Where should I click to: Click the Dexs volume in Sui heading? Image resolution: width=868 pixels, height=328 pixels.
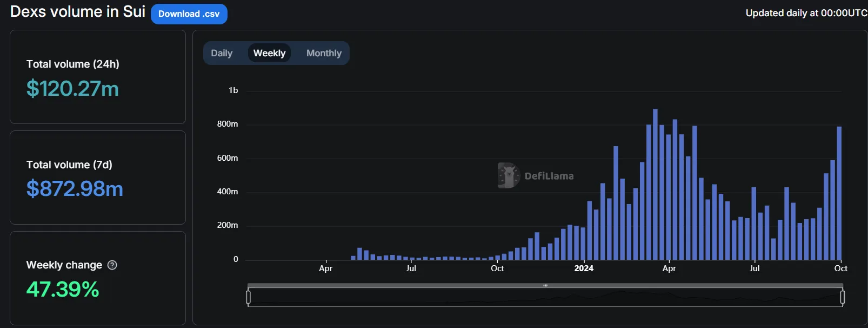(78, 12)
